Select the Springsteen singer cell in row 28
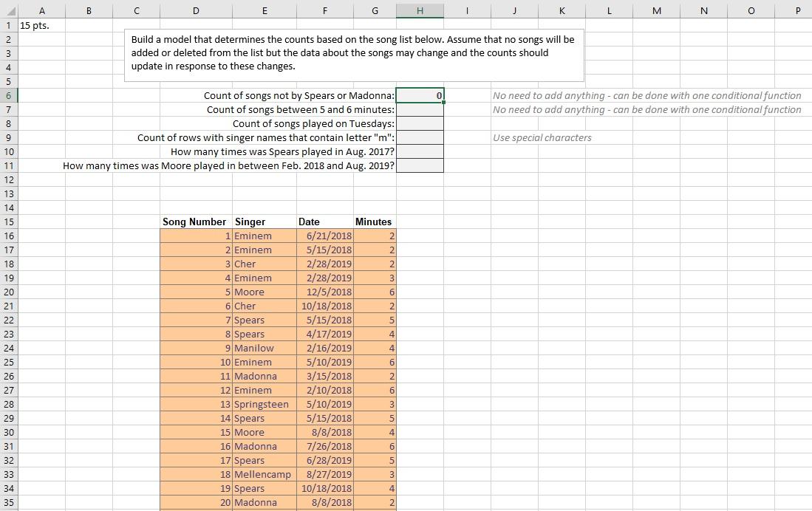 (262, 404)
